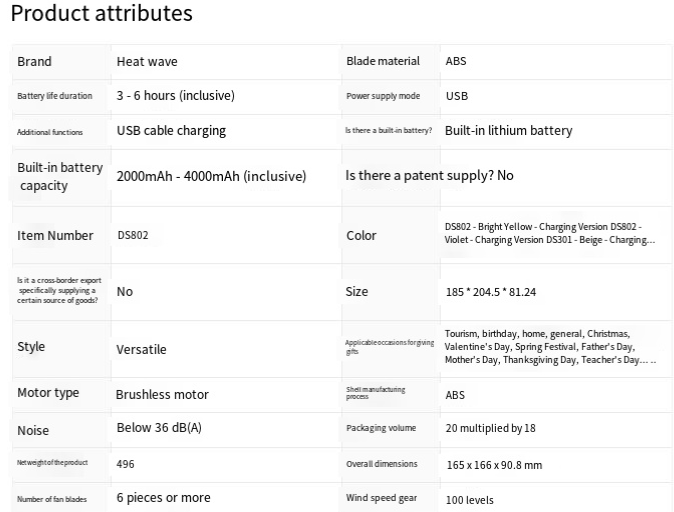Viewport: 674px width, 512px height.
Task: Select the Heat wave brand value
Action: (x=147, y=61)
